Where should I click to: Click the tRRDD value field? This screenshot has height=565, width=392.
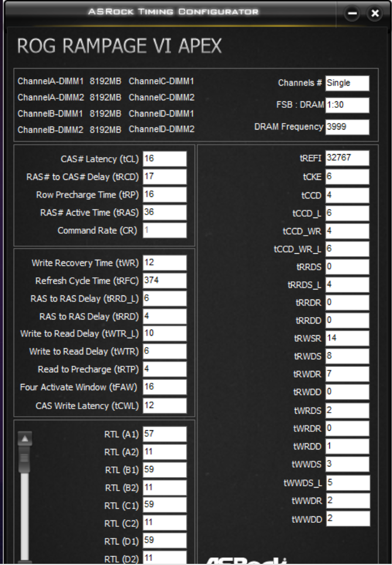coord(347,321)
